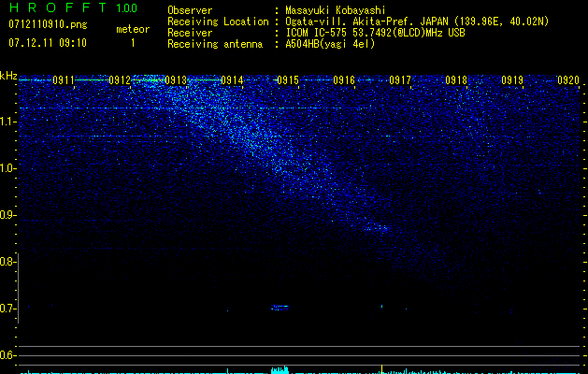
Task: Click the meteor echo at 0.7 kHz near 0915
Action: [280, 308]
